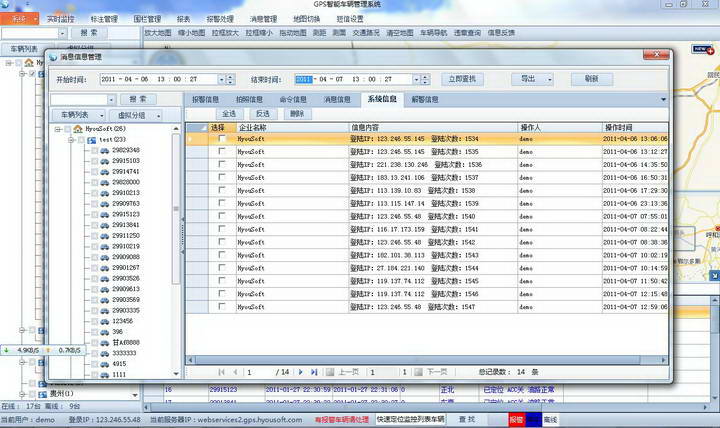This screenshot has height=428, width=720.
Task: Tick the checkbox for HyouSoft (26) node
Action: [68, 130]
